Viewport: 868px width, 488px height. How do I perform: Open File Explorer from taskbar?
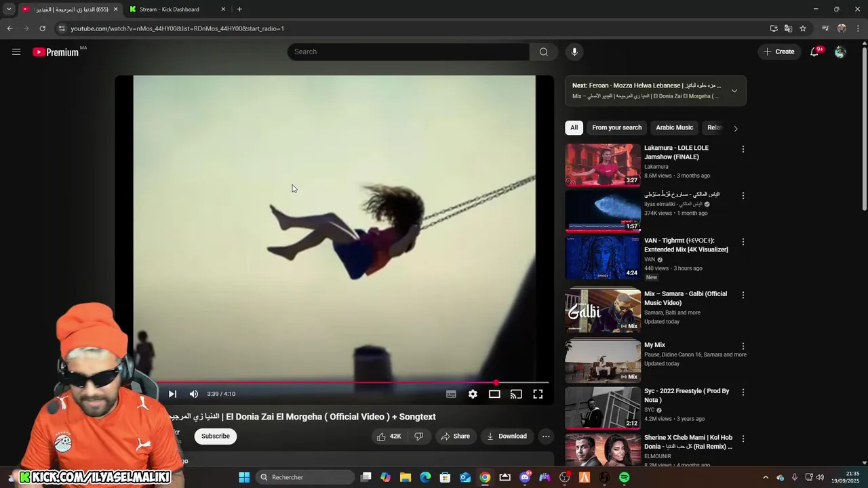click(x=406, y=477)
